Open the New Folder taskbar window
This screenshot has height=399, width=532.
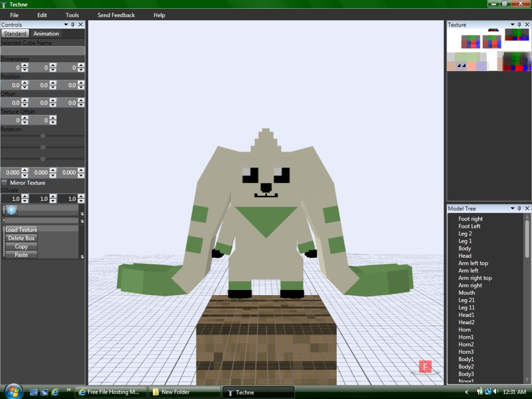pos(184,392)
